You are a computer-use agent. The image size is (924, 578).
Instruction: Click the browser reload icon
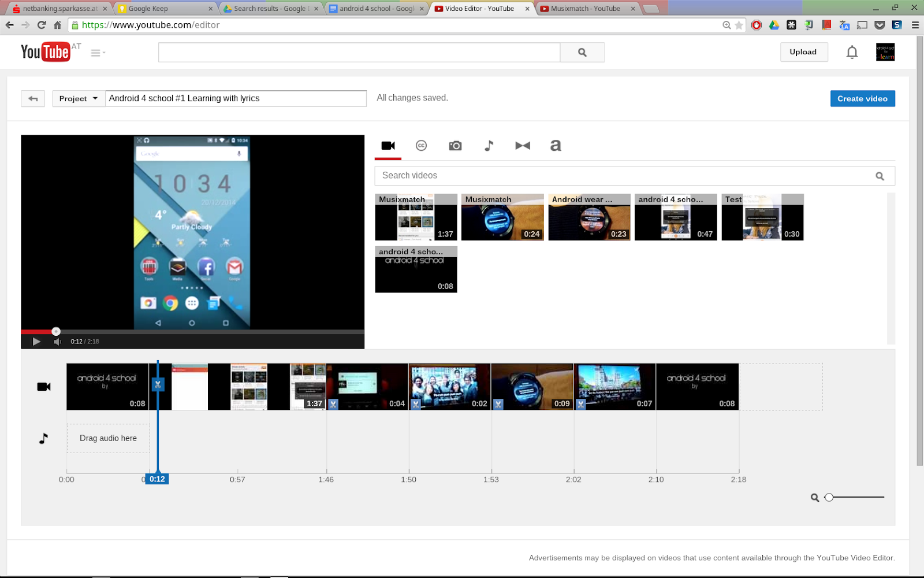[x=41, y=25]
